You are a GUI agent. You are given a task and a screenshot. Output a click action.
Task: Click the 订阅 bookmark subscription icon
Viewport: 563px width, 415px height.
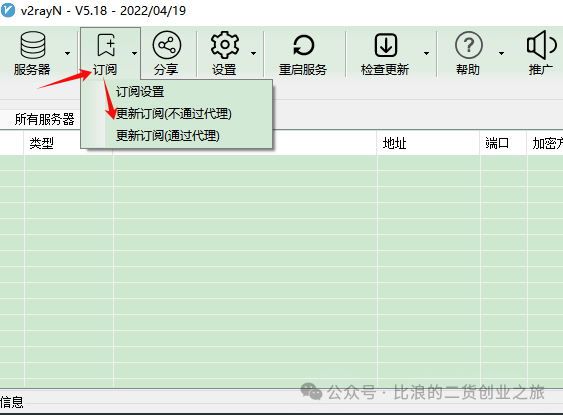[x=106, y=45]
